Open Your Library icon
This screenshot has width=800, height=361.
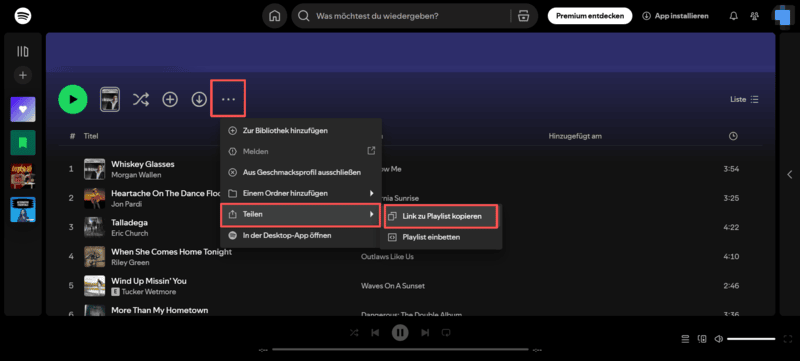tap(23, 51)
